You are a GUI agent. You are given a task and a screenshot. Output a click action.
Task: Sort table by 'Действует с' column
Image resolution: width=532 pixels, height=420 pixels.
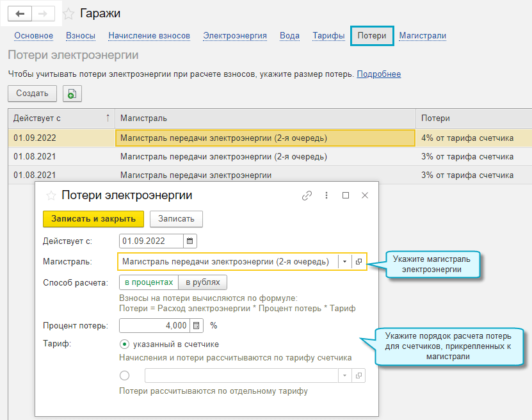(x=61, y=118)
